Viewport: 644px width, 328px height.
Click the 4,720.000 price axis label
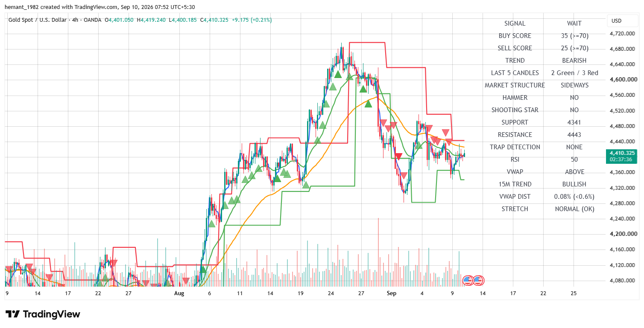click(x=622, y=33)
